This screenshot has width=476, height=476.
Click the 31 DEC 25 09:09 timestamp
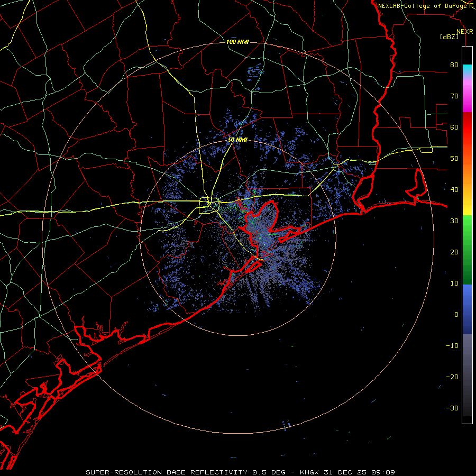[x=360, y=472]
